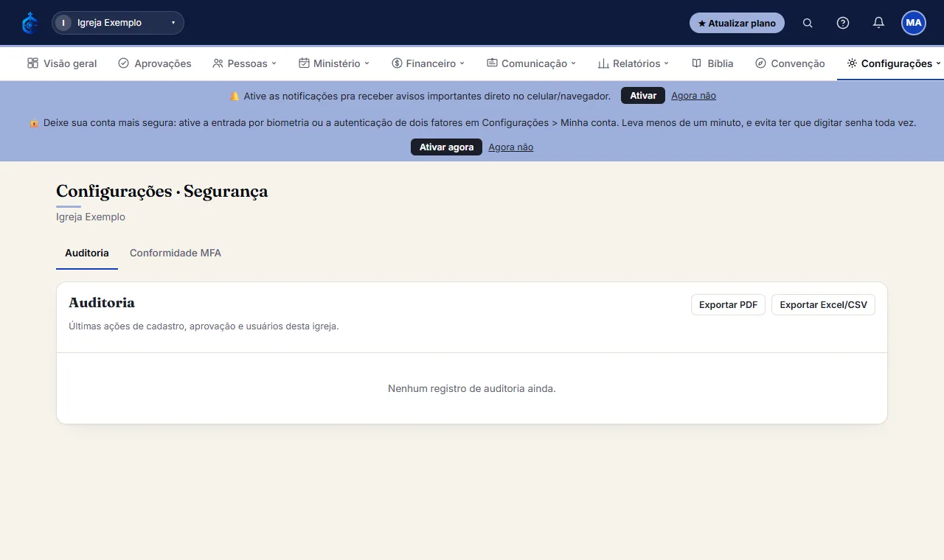Click the I badge in church selector
The width and height of the screenshot is (944, 560).
63,23
